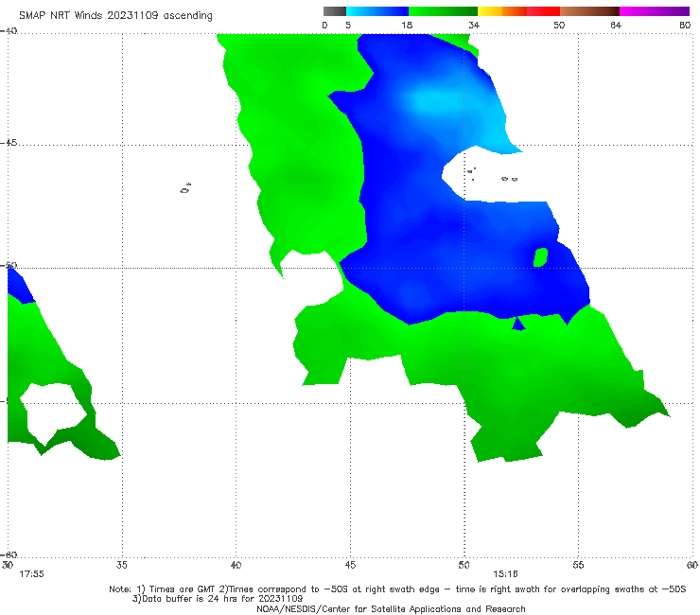Image resolution: width=700 pixels, height=615 pixels.
Task: Click the color bar label 18
Action: (407, 26)
